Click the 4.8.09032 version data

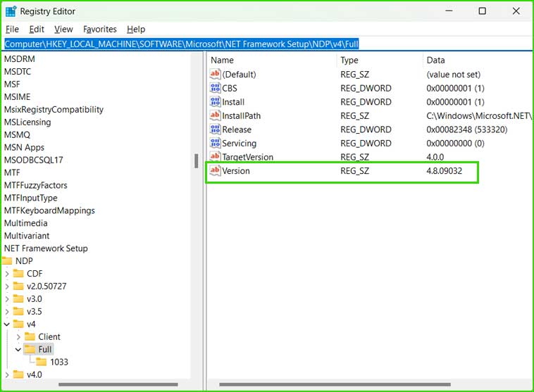[x=444, y=170]
